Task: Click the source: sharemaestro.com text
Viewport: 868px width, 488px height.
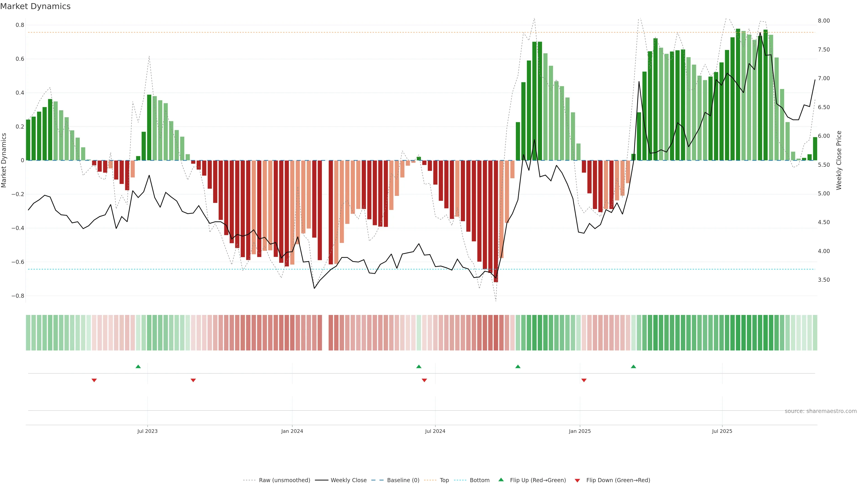Action: tap(821, 411)
